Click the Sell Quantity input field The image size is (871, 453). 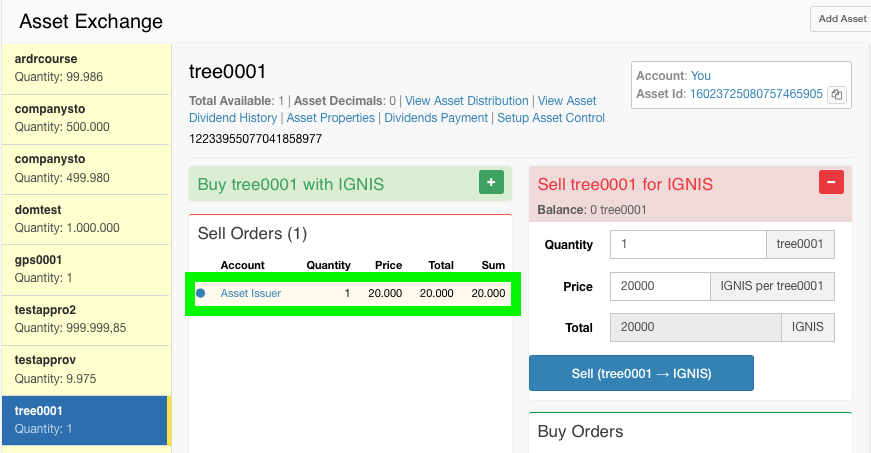click(x=687, y=245)
